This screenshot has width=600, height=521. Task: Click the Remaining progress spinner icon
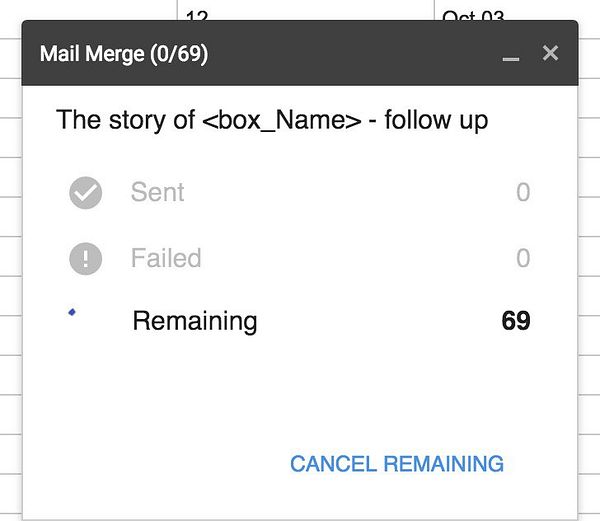pyautogui.click(x=72, y=313)
